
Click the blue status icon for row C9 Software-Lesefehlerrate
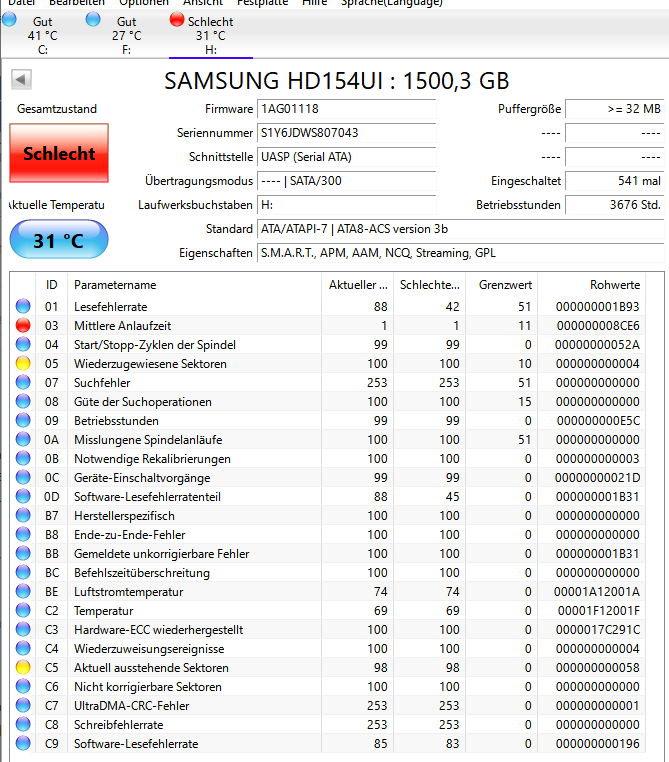[x=23, y=743]
